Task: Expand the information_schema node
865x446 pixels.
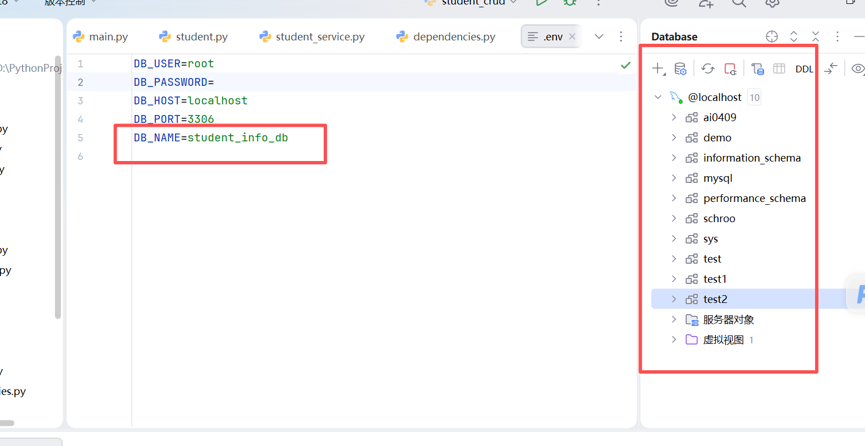Action: pos(674,158)
